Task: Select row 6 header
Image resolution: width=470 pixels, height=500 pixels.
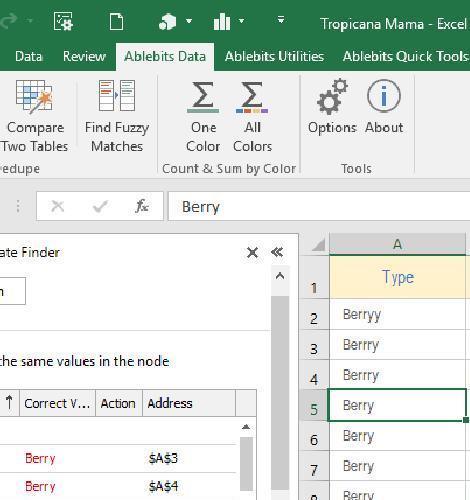Action: click(314, 436)
